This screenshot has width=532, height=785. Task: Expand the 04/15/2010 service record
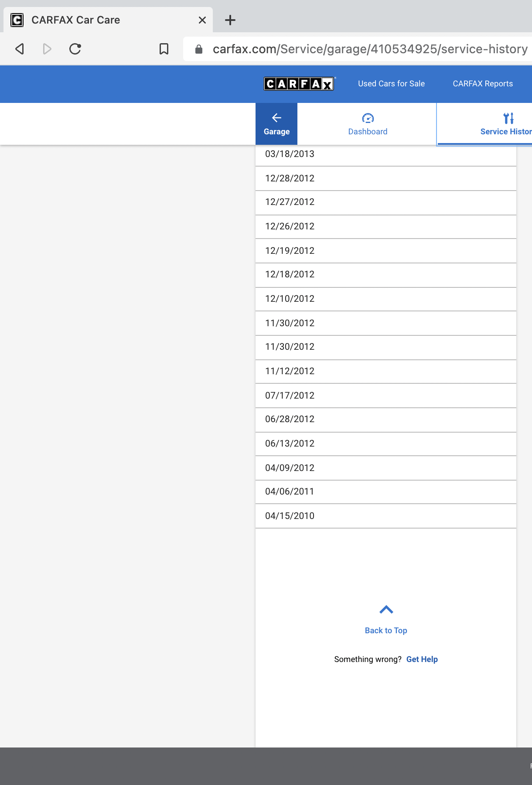click(x=386, y=516)
